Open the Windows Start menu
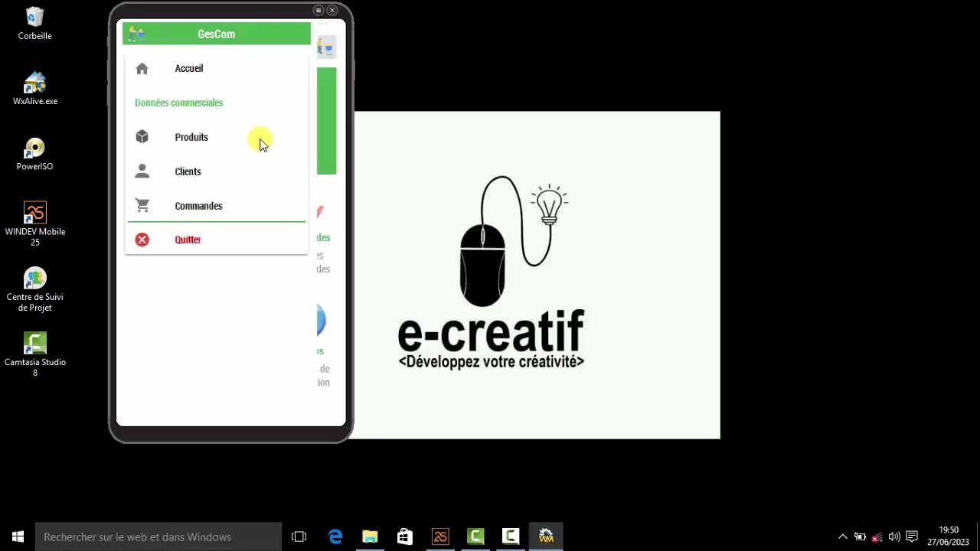The image size is (980, 551). (x=18, y=536)
